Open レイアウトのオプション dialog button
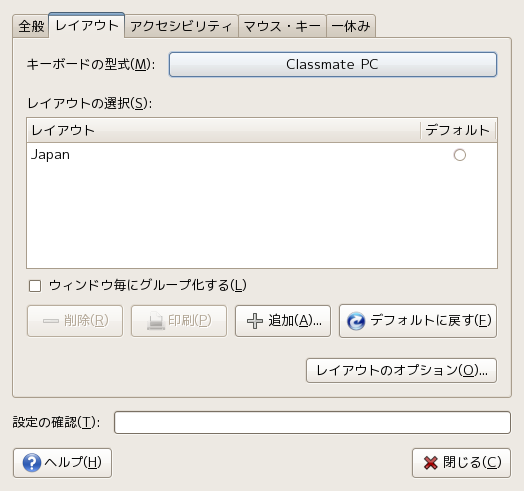524x491 pixels. (x=401, y=371)
